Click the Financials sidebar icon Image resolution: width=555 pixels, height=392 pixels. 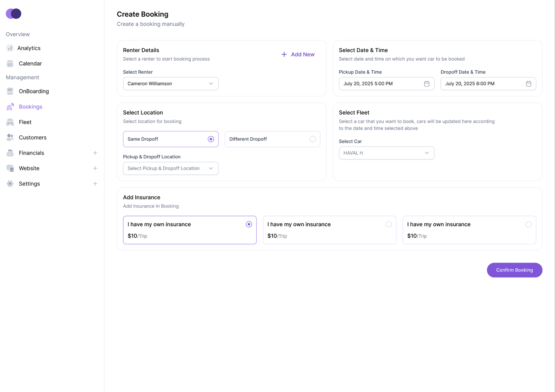tap(10, 153)
